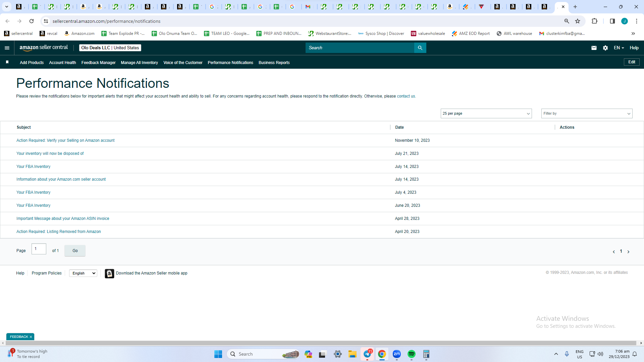Click the browser address bar URL
This screenshot has height=362, width=644.
pyautogui.click(x=106, y=21)
